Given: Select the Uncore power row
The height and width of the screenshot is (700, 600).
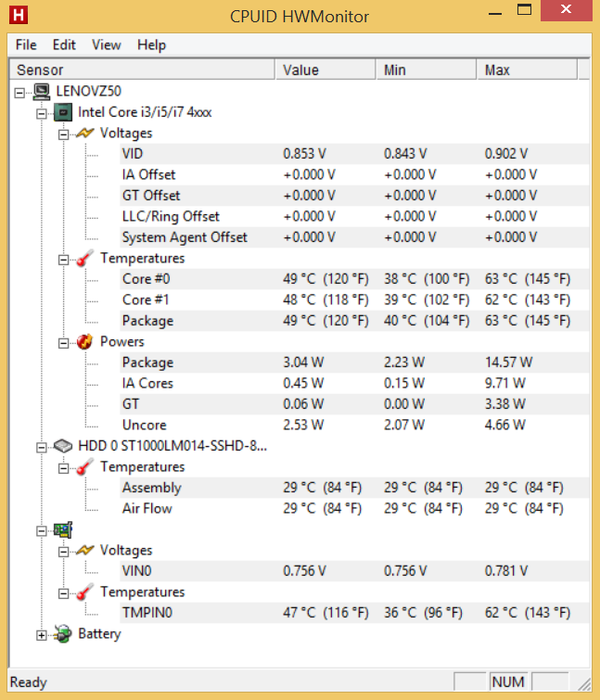Looking at the screenshot, I should click(x=144, y=425).
